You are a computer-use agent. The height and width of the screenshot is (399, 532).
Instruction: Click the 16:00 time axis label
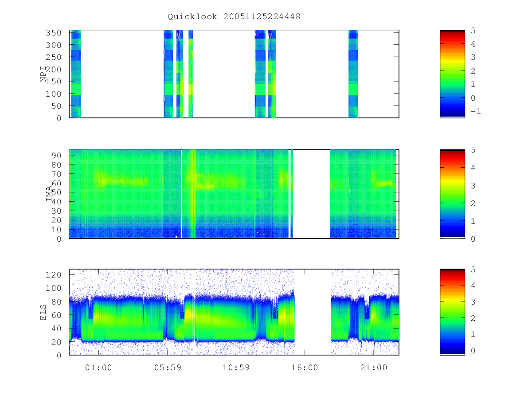pyautogui.click(x=305, y=367)
